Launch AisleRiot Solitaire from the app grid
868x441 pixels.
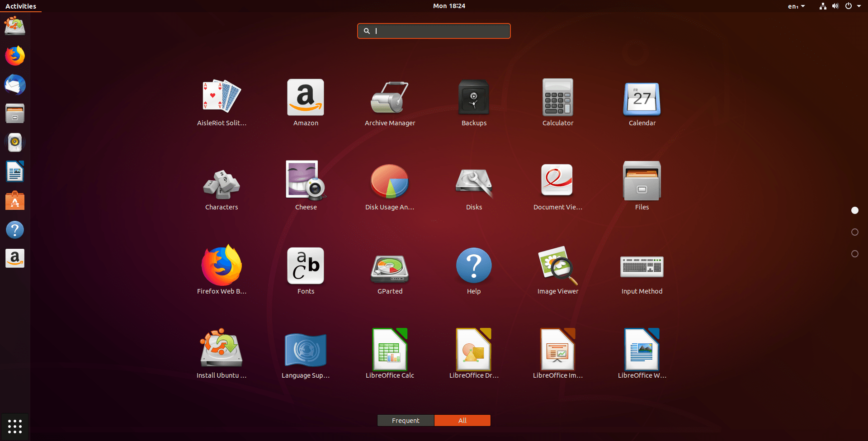click(222, 102)
